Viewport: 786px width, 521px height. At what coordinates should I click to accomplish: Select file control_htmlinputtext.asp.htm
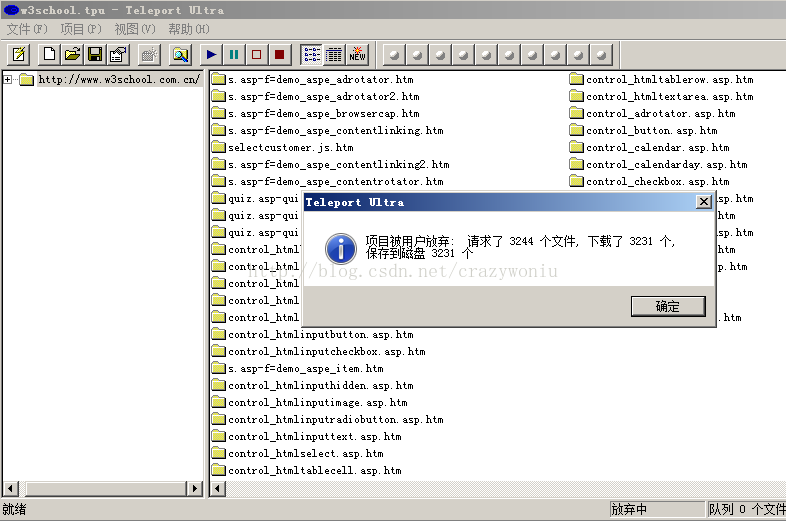click(x=315, y=437)
